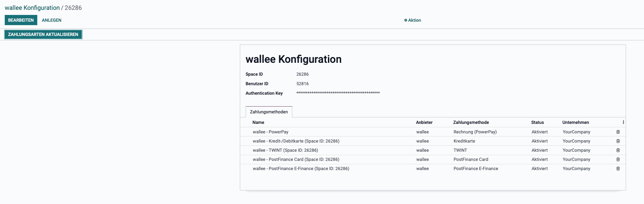Open column options kebab menu
The width and height of the screenshot is (644, 204).
623,122
